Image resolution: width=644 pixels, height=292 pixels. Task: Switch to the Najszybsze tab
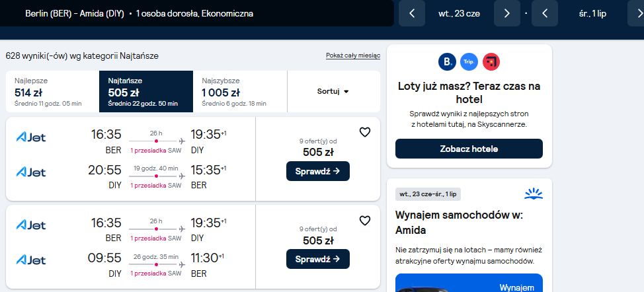240,91
